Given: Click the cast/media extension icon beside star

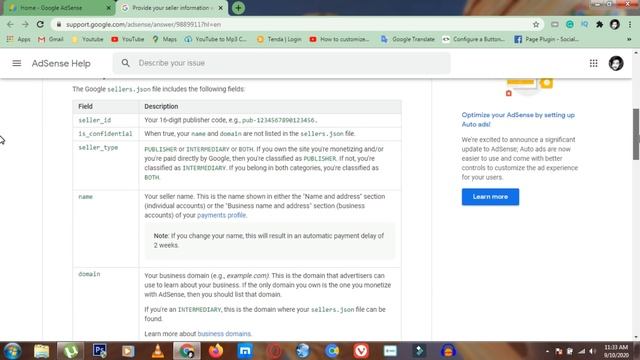Looking at the screenshot, I should [555, 24].
